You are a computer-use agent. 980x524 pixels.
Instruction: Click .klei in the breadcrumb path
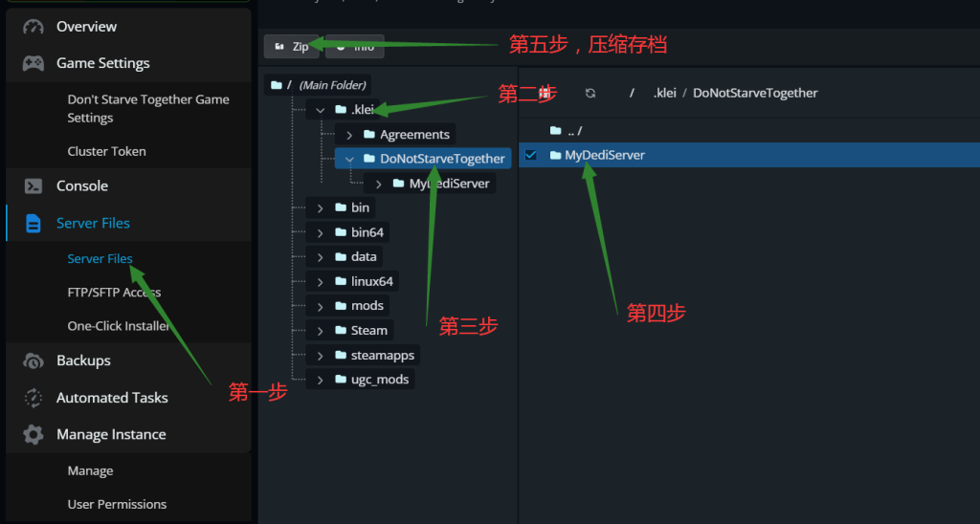(667, 93)
